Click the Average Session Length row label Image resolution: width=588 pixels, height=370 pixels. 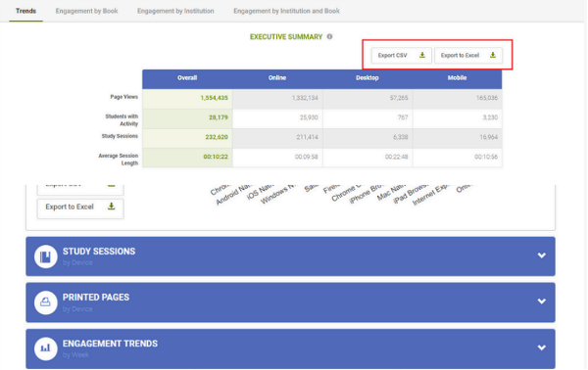point(119,160)
